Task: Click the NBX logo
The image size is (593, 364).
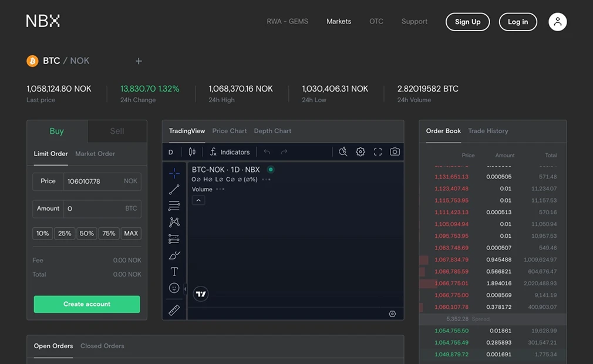Action: coord(43,21)
